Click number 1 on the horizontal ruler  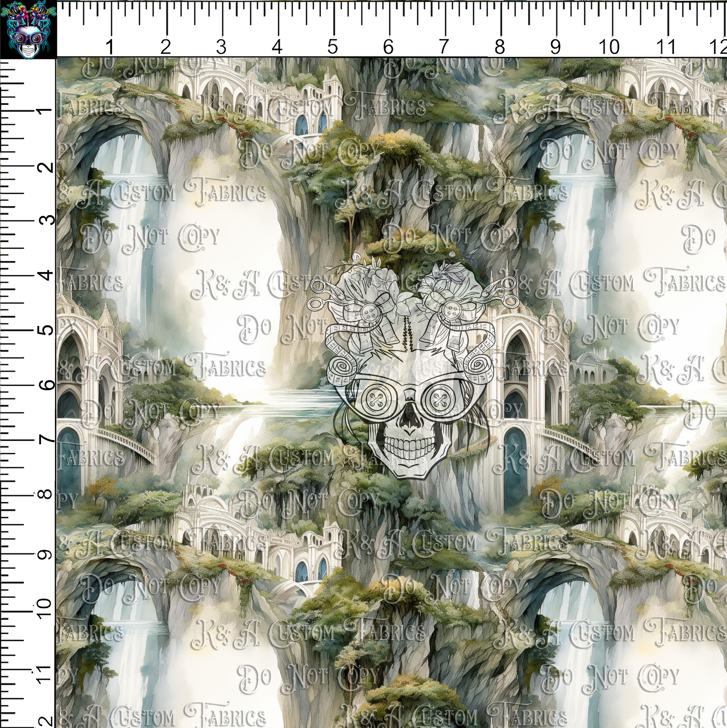(110, 47)
